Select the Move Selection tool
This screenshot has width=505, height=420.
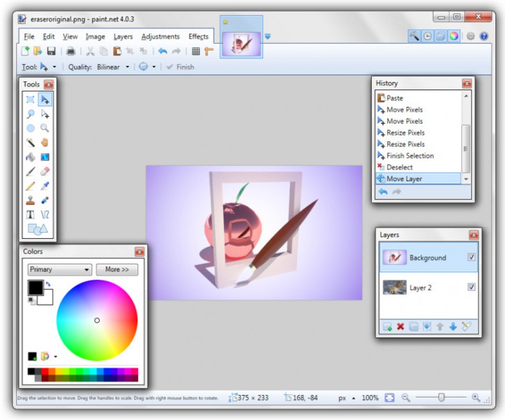[x=45, y=114]
